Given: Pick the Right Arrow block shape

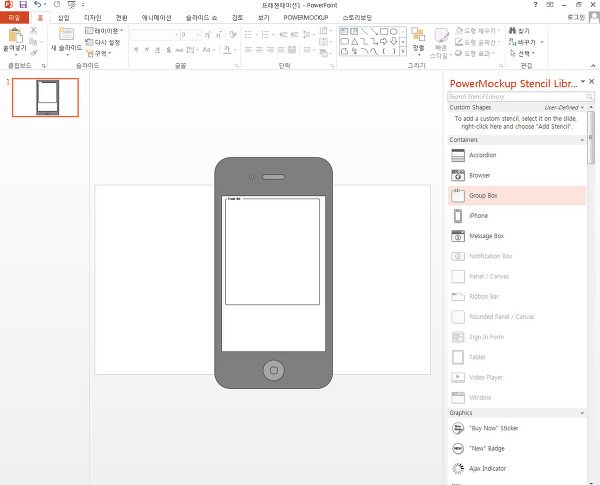Looking at the screenshot, I should point(384,41).
